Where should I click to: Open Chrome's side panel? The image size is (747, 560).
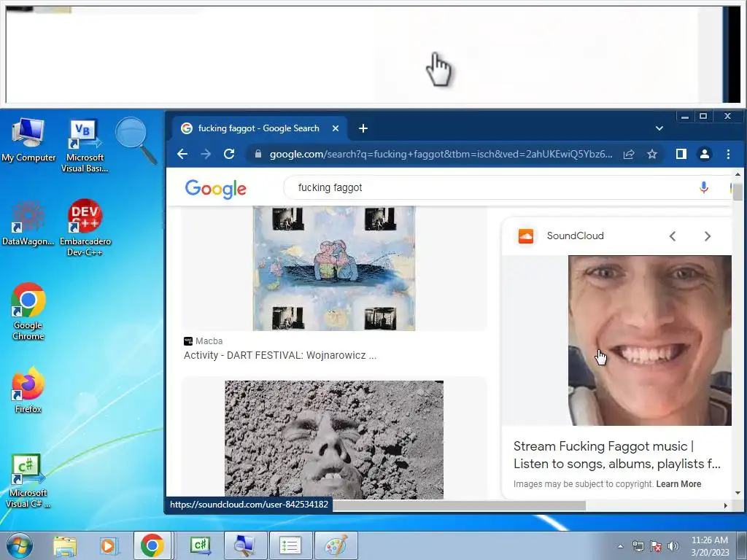(681, 154)
